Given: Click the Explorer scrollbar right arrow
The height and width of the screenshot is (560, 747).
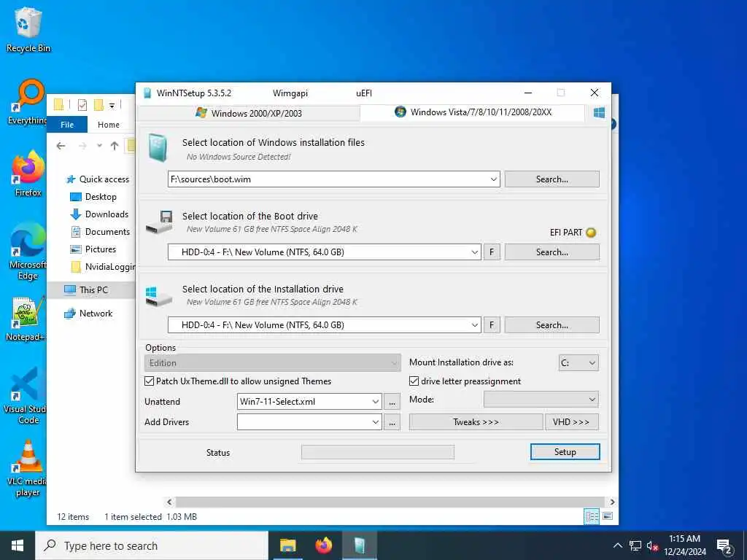Looking at the screenshot, I should point(612,502).
